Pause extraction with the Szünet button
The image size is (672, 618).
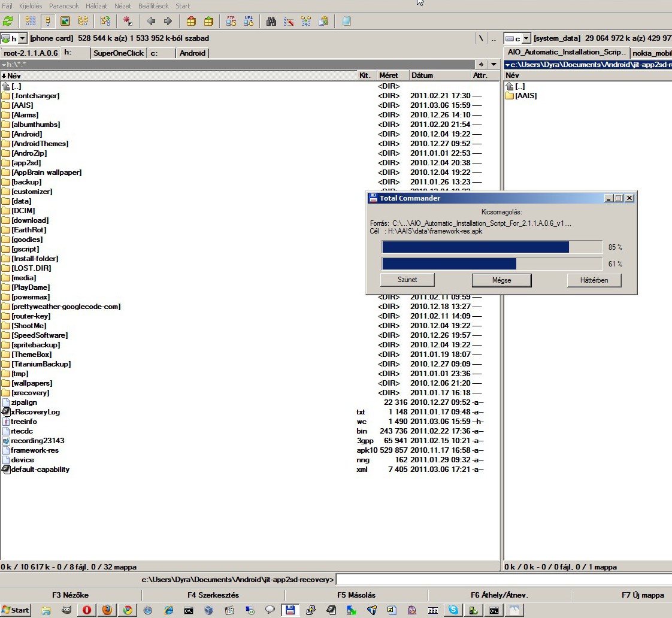pos(407,280)
